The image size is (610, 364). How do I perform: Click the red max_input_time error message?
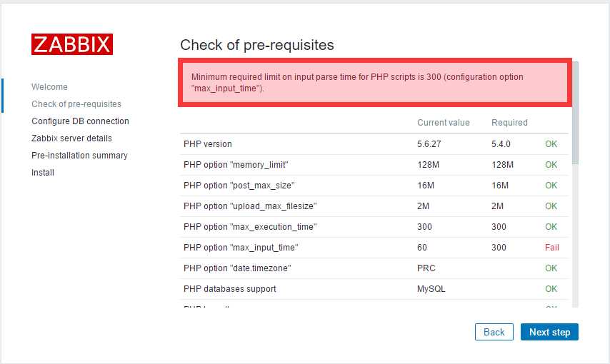[x=375, y=83]
